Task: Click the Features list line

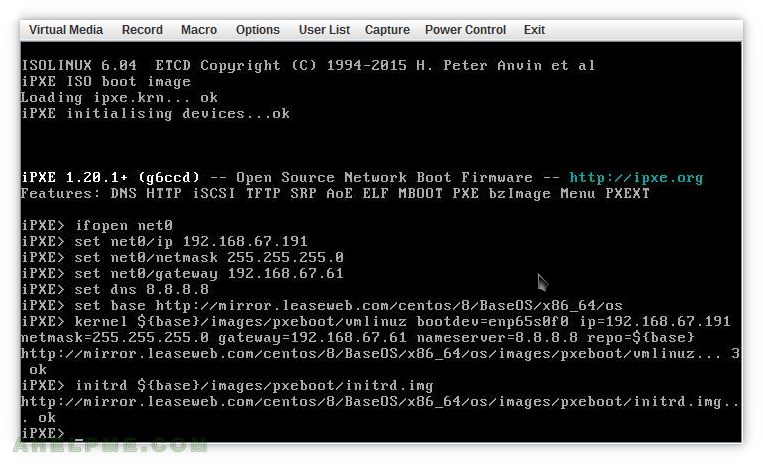Action: [335, 194]
